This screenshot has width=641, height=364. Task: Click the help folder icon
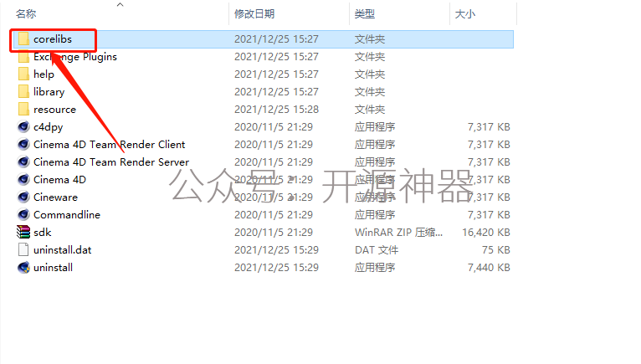point(23,74)
